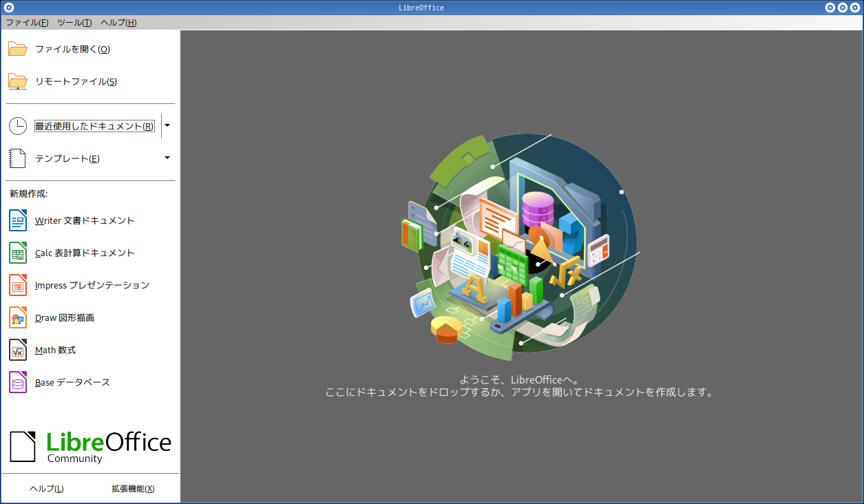
Task: Click the LibreOffice Community logo
Action: point(90,447)
